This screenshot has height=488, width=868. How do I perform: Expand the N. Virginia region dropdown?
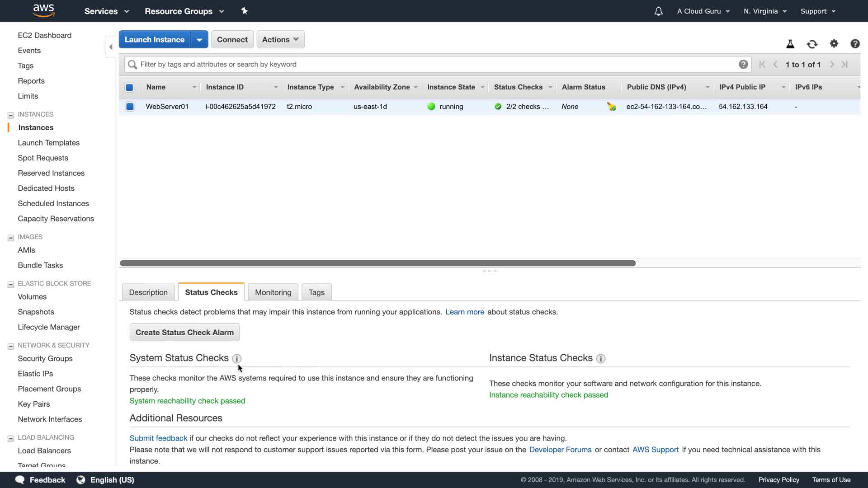pyautogui.click(x=765, y=11)
